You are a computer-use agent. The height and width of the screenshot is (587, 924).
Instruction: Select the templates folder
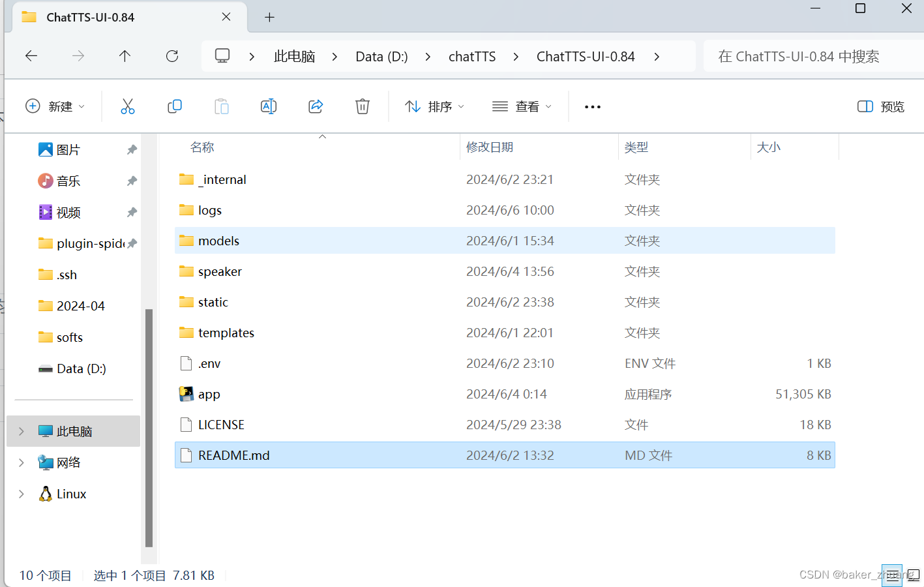505,333
